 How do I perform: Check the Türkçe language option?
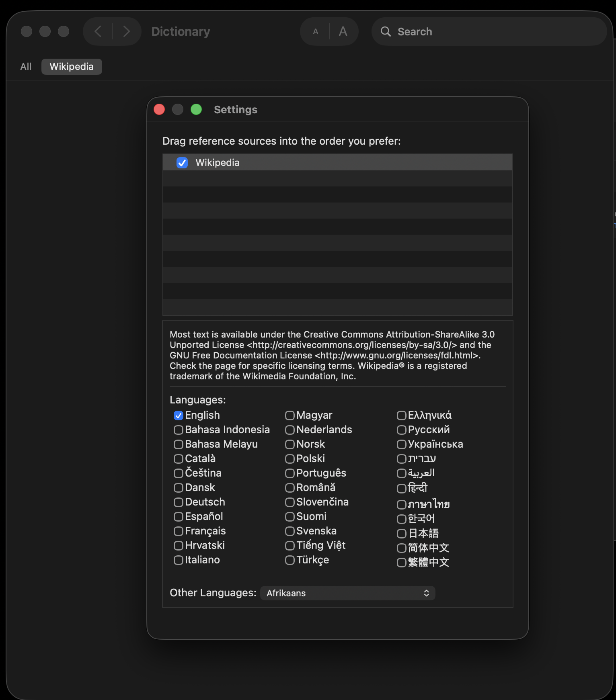[x=290, y=560]
